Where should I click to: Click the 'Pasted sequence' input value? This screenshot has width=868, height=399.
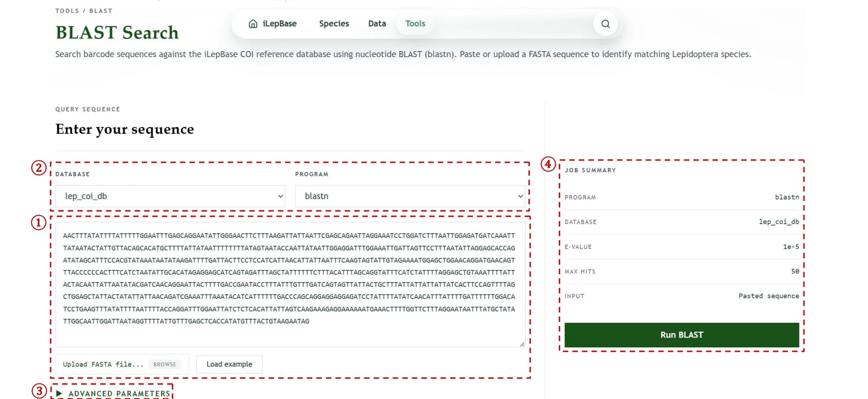pos(769,296)
